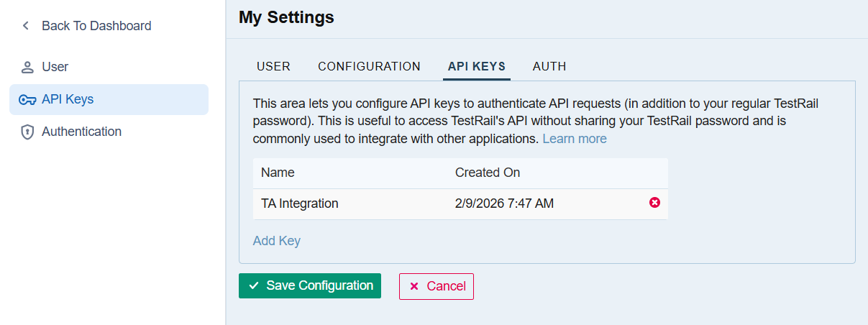The width and height of the screenshot is (868, 325).
Task: Click the key icon in the sidebar
Action: pyautogui.click(x=27, y=99)
